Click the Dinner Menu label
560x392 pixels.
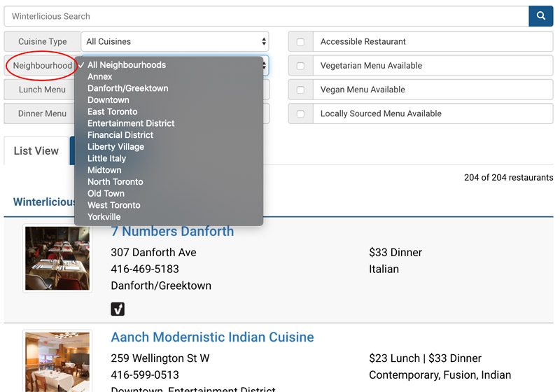[43, 113]
